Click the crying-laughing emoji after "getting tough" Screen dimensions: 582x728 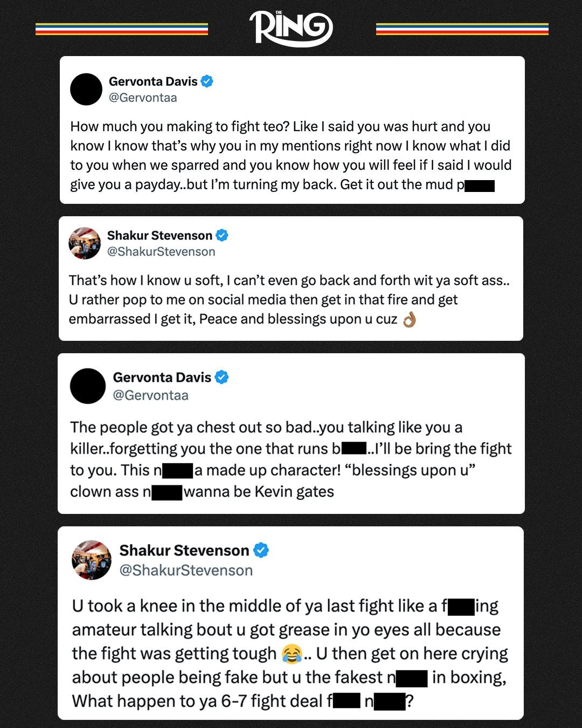(x=292, y=654)
